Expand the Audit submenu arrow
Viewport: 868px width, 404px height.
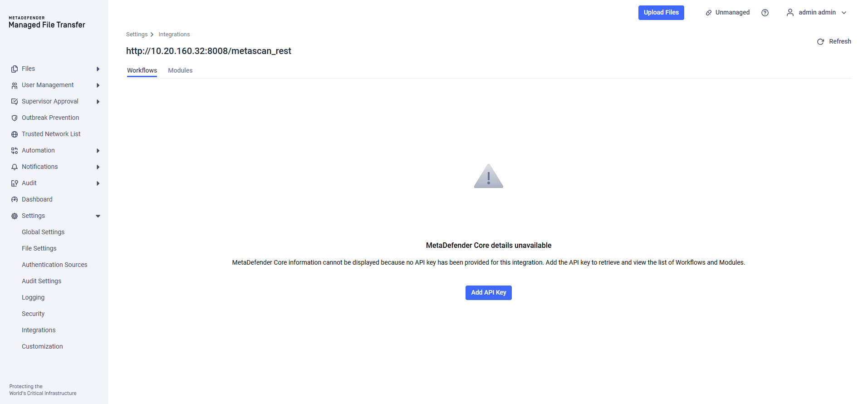(x=98, y=183)
